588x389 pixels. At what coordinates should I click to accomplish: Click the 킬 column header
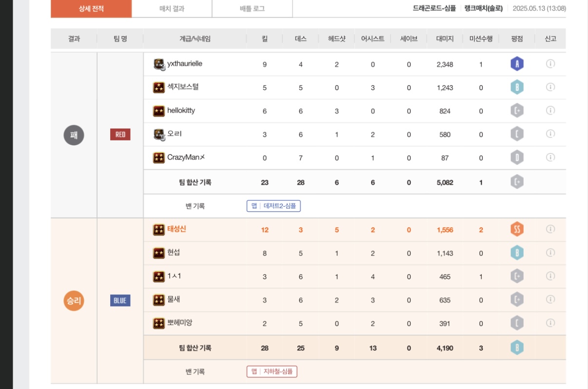(265, 39)
